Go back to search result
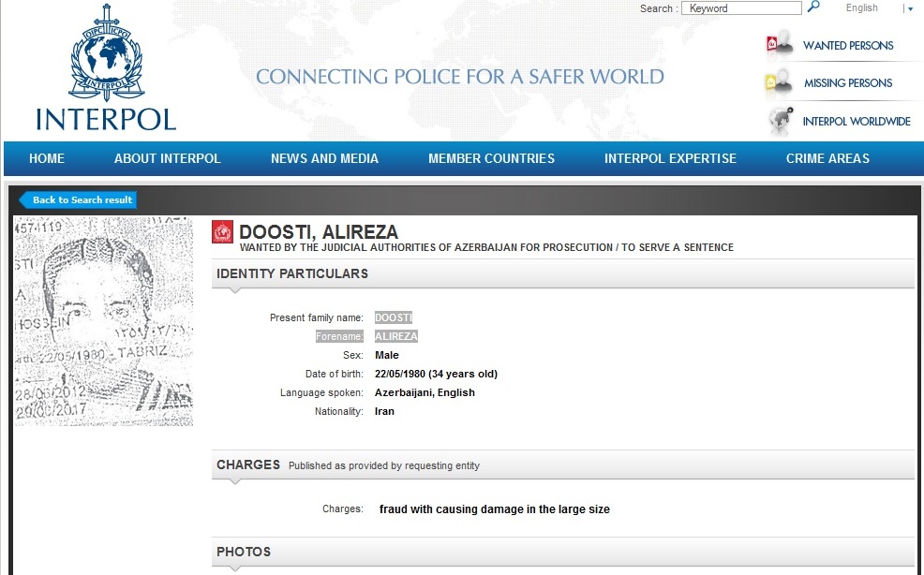 coord(79,199)
